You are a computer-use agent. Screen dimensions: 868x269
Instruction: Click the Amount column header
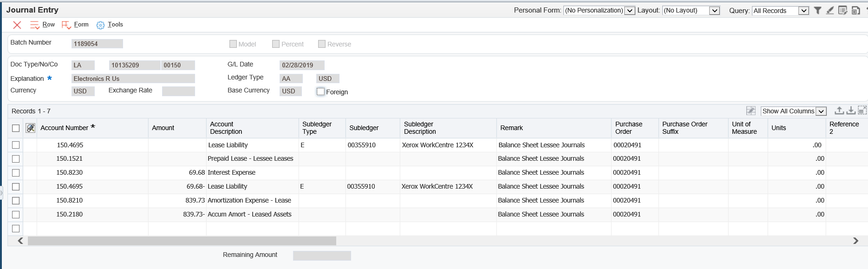[x=177, y=128]
